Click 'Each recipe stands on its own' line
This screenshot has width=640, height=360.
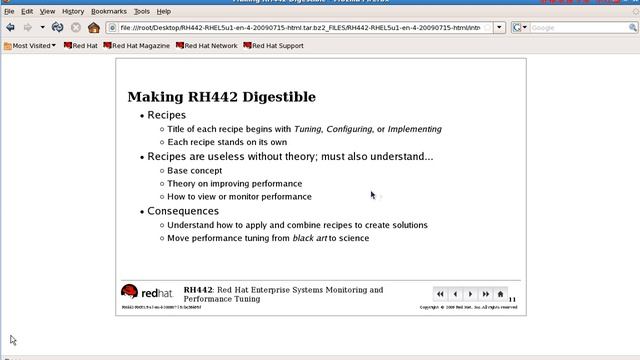[x=227, y=142]
